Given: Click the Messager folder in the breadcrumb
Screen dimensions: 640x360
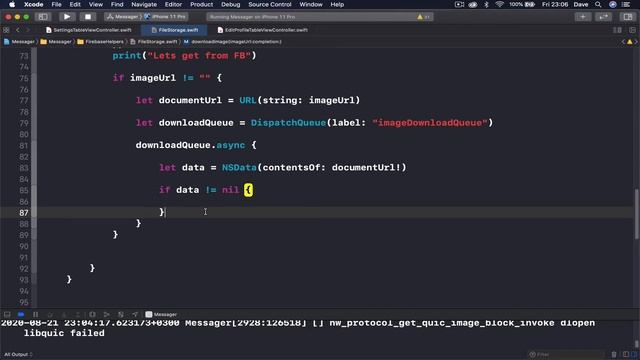Looking at the screenshot, I should (56, 42).
